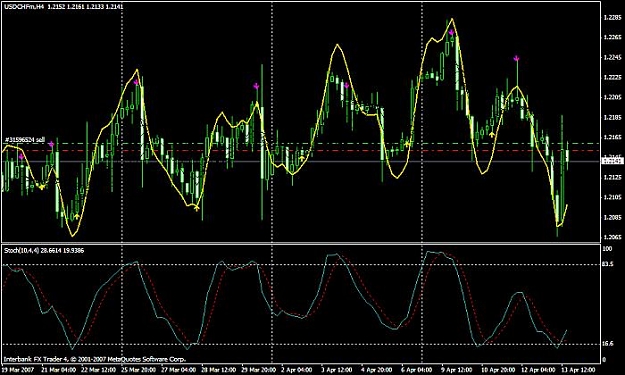Image resolution: width=625 pixels, height=375 pixels.
Task: Click the 16.6 stochastic level label
Action: 608,344
